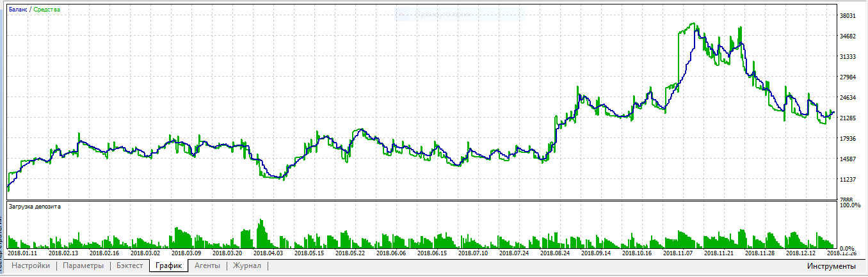This screenshot has width=868, height=277.
Task: Switch to the Агенты tab
Action: 207,266
